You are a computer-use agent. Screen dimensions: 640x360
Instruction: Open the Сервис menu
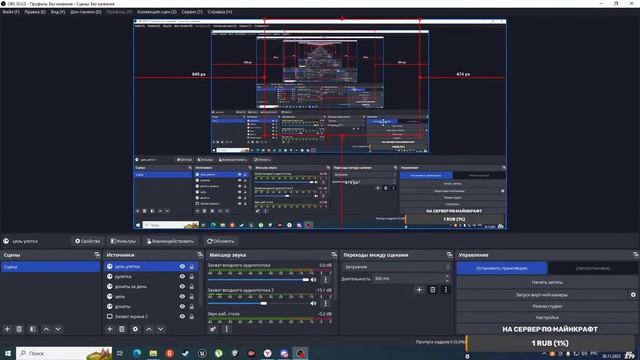[x=192, y=12]
